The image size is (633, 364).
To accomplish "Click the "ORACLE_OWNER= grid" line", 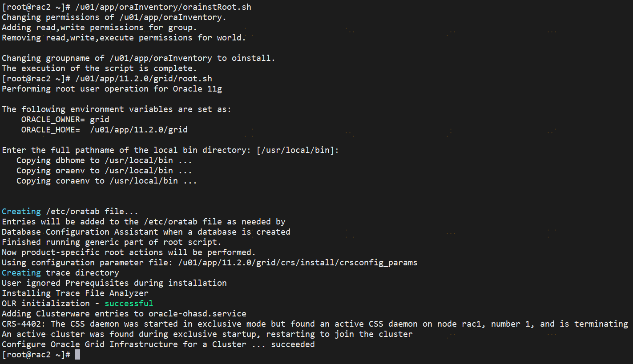I will point(65,120).
